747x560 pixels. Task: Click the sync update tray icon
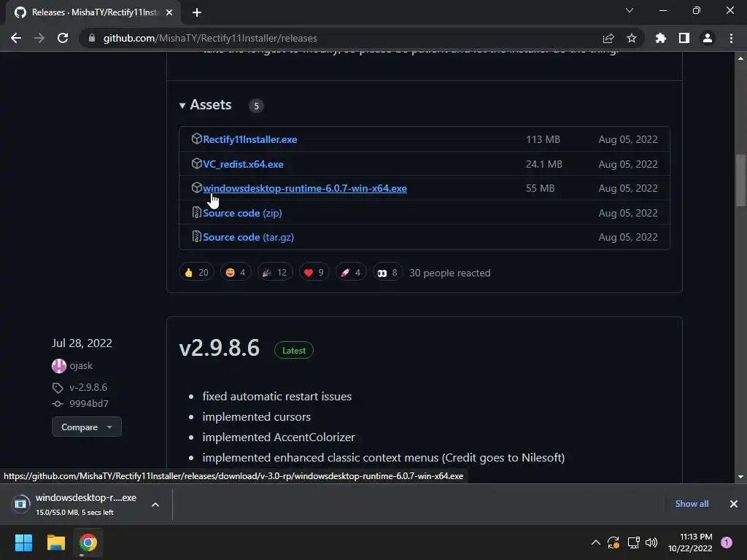click(614, 542)
